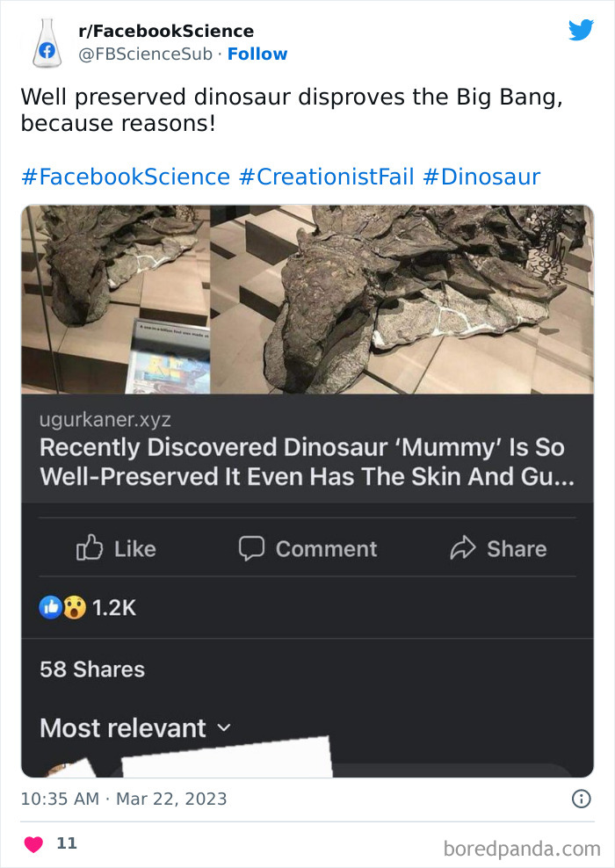Open the @FBScienceSub profile handle
The width and height of the screenshot is (615, 868).
coord(145,54)
